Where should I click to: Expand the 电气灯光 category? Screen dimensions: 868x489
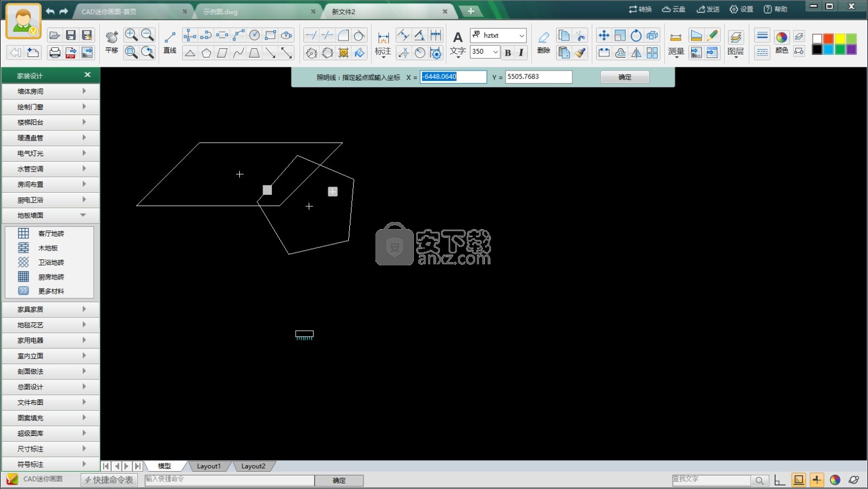click(50, 154)
